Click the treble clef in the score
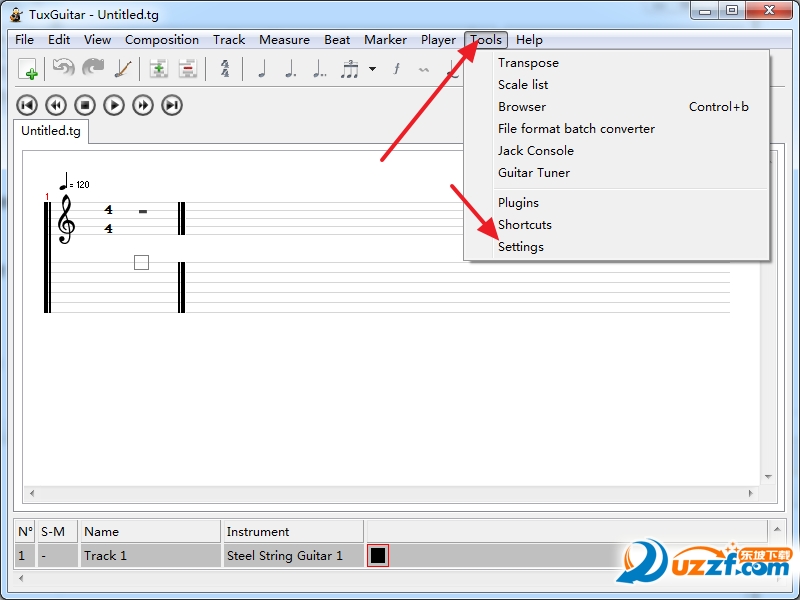The width and height of the screenshot is (800, 600). [x=66, y=220]
